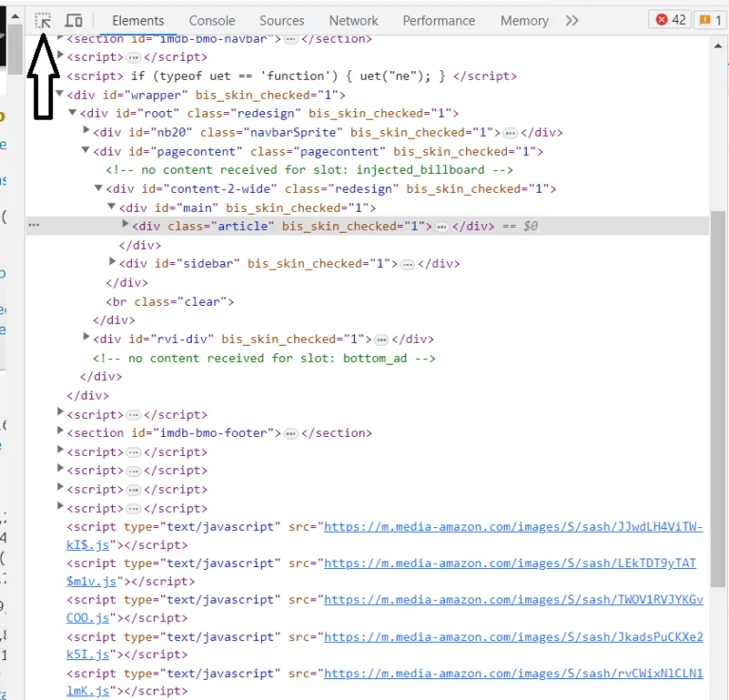Activate the inspect element picker icon

[44, 21]
